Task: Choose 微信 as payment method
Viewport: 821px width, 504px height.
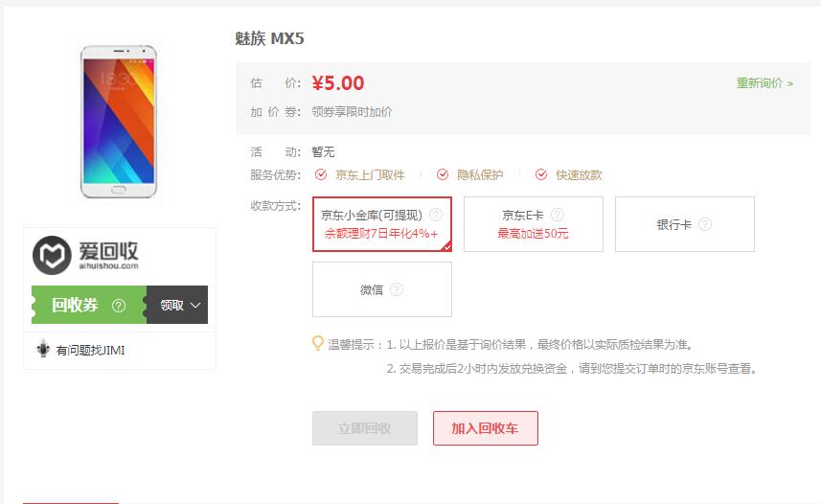Action: pyautogui.click(x=382, y=289)
